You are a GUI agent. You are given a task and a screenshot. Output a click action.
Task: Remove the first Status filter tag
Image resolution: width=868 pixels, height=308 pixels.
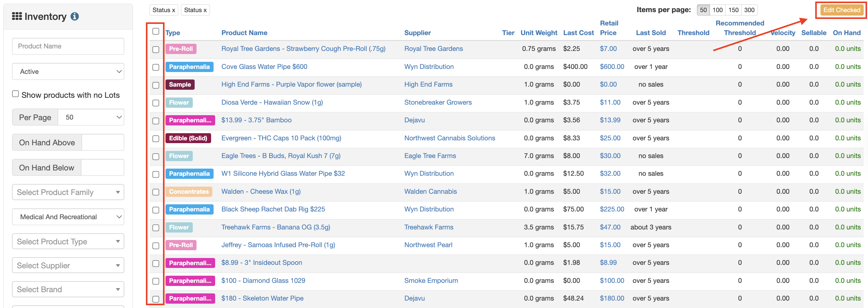[x=164, y=10]
